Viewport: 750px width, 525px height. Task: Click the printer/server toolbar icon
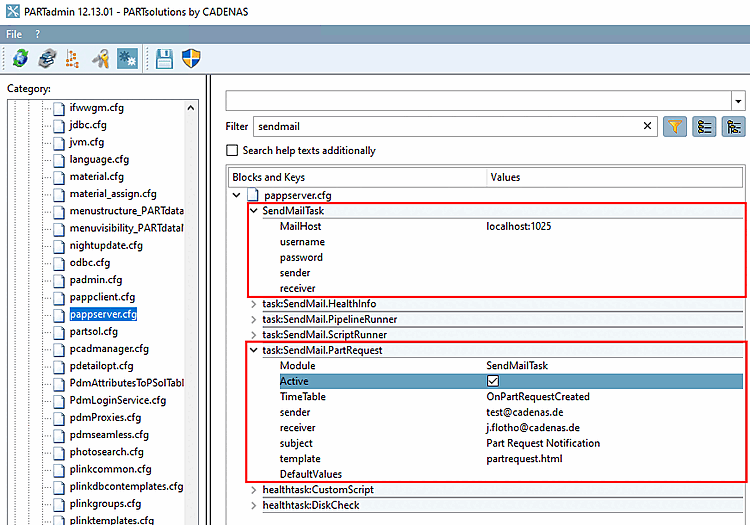pyautogui.click(x=47, y=58)
